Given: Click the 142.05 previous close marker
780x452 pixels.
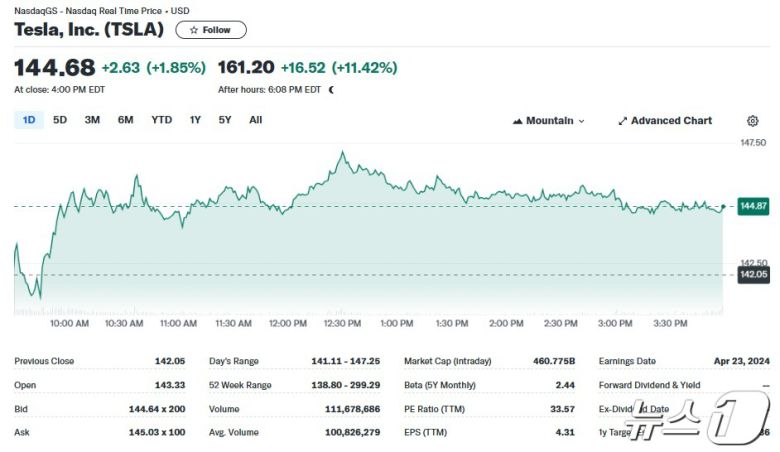Looking at the screenshot, I should tap(753, 274).
